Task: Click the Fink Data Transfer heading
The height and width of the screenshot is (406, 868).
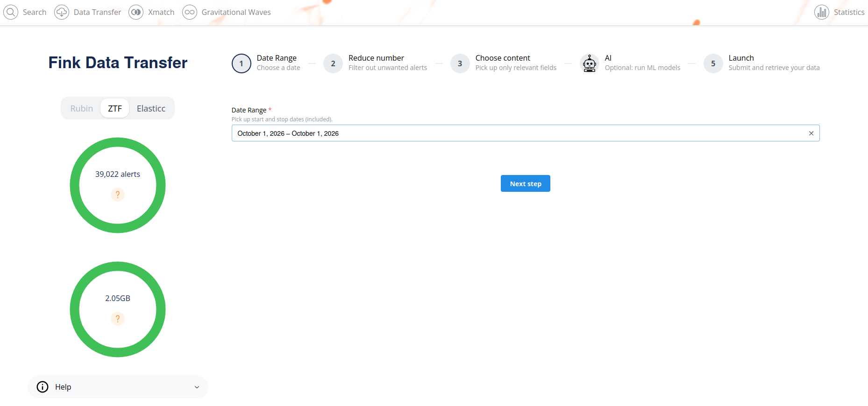Action: pos(118,63)
